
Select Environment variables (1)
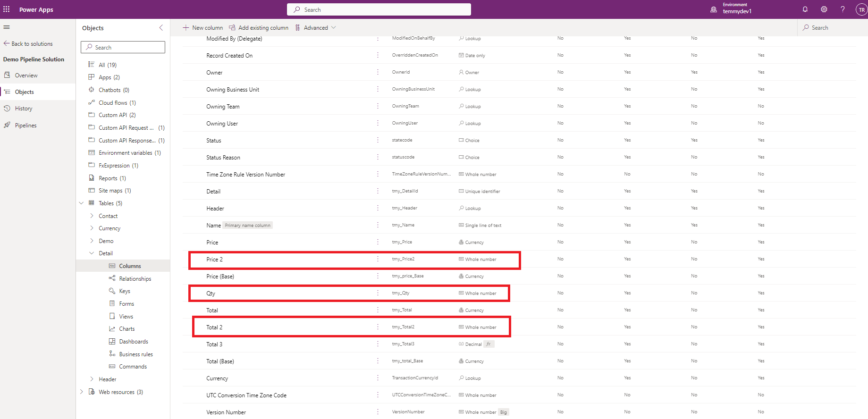[x=130, y=153]
